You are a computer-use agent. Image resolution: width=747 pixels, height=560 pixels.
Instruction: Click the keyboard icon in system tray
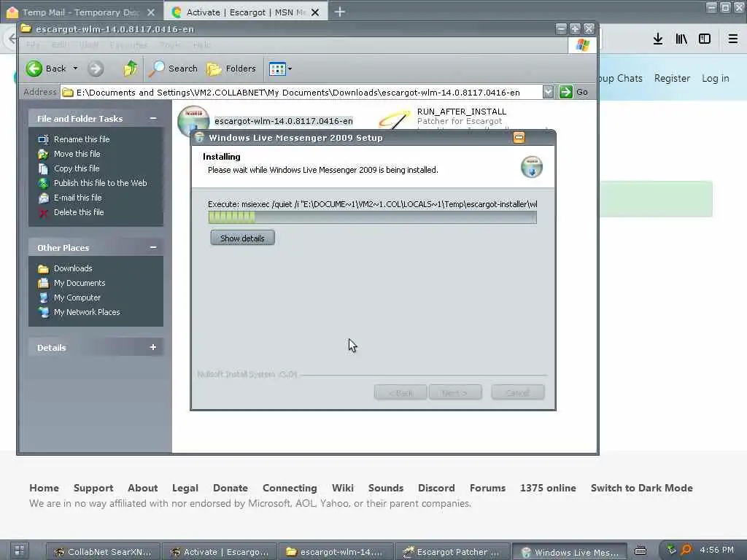640,551
